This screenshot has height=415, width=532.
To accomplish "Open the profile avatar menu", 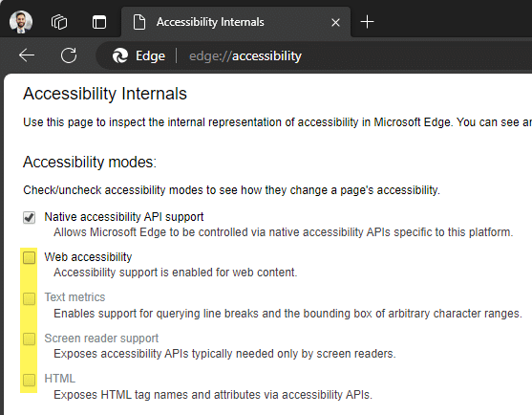I will 21,22.
